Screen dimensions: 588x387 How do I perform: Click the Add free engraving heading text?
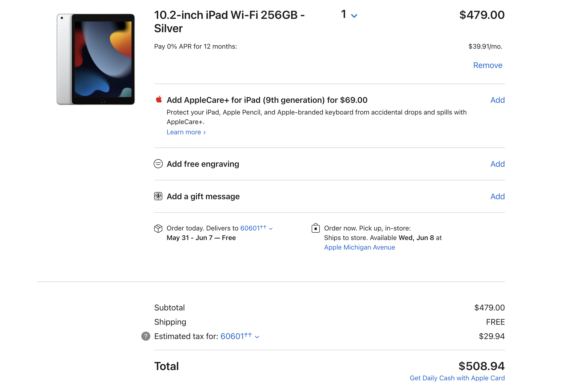(203, 164)
